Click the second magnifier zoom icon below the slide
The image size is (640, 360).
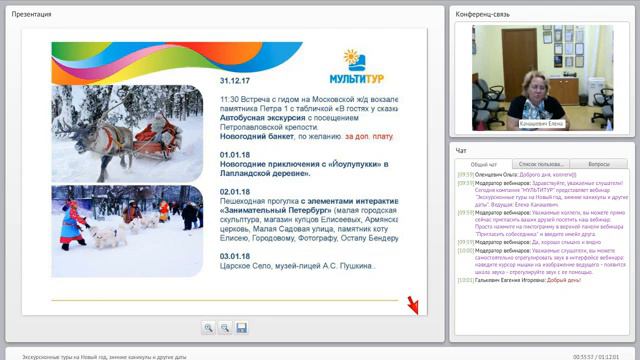point(225,328)
